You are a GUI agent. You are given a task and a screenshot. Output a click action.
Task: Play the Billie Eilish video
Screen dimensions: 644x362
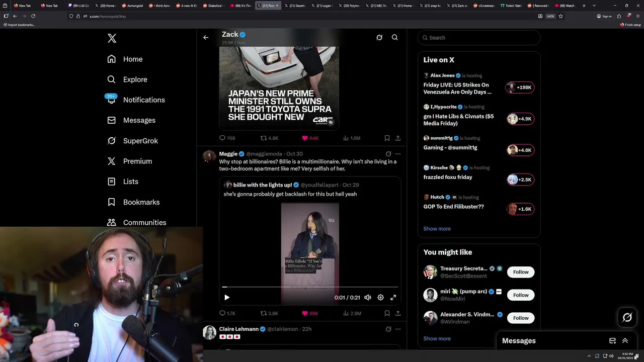pyautogui.click(x=227, y=297)
